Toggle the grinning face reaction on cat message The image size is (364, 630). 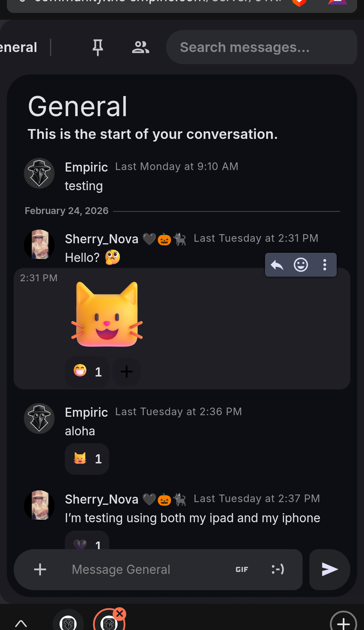coord(87,372)
